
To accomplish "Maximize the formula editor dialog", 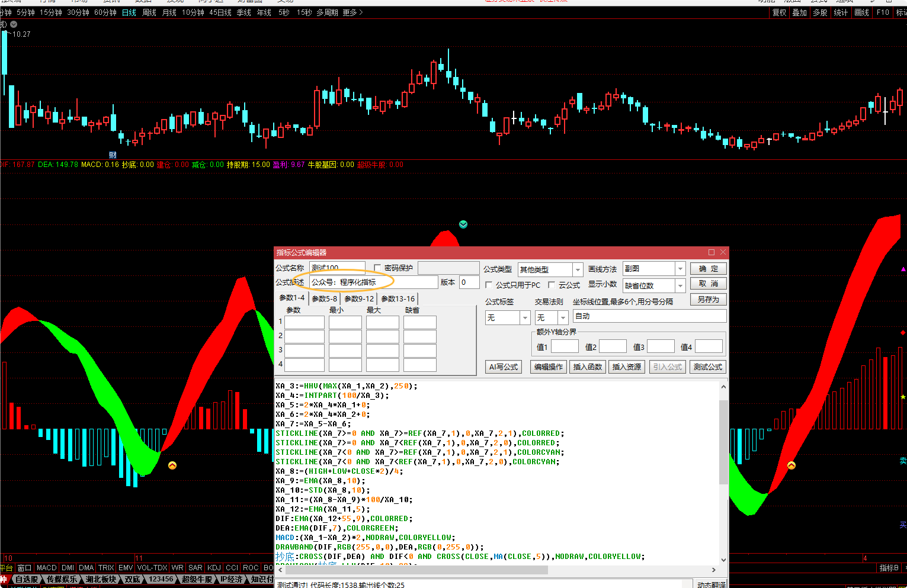I will pos(712,252).
